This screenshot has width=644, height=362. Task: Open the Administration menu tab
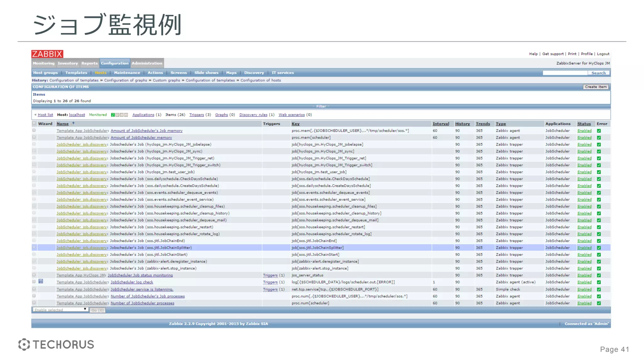pos(147,63)
